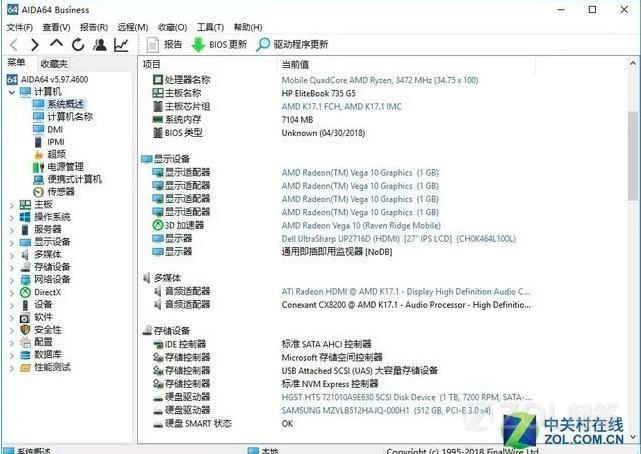Expand the 显示设备 tree node in sidebar
This screenshot has height=454, width=641.
(x=11, y=243)
